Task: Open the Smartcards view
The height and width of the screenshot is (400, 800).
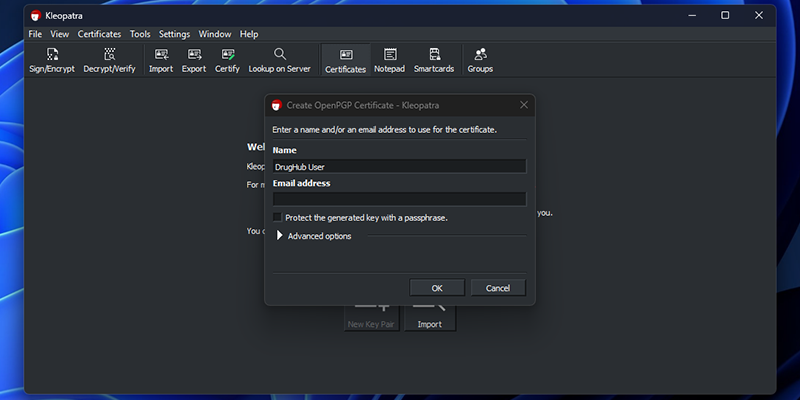Action: click(434, 60)
